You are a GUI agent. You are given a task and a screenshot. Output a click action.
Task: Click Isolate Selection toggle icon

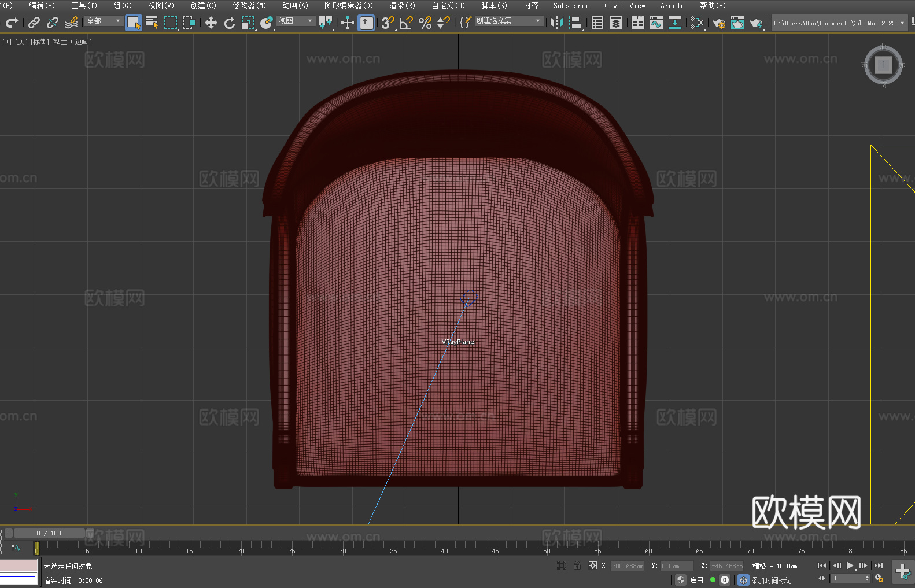click(562, 565)
